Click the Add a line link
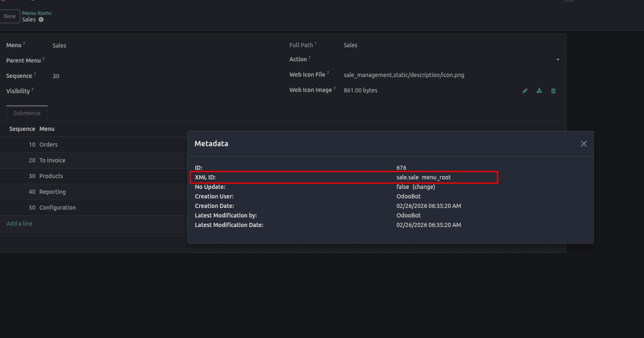Viewport: 644px width, 338px height. (x=19, y=223)
